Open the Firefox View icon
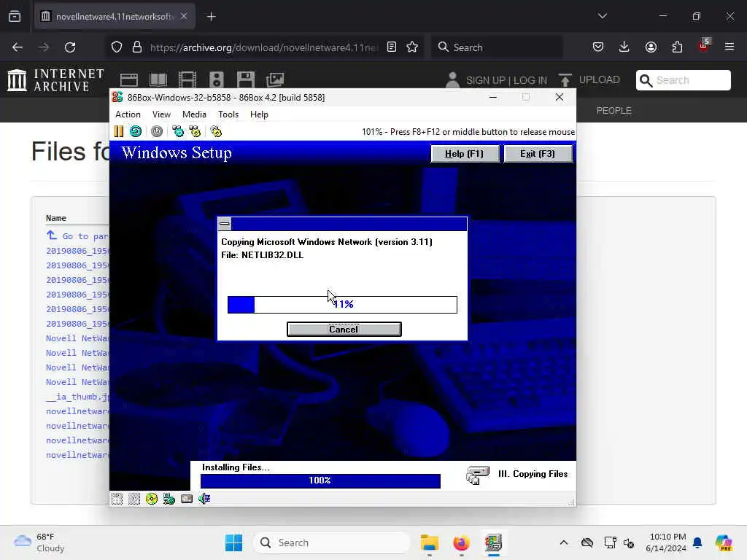The image size is (747, 560). [x=15, y=17]
